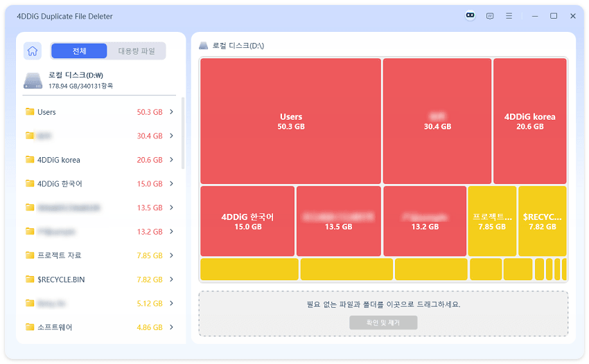Click the drive icon beside 로컬 디스크(D:\) header

pyautogui.click(x=203, y=46)
